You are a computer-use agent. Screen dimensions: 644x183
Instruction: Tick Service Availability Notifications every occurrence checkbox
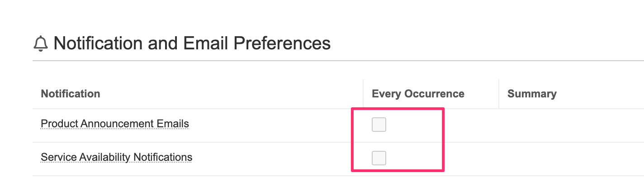click(x=379, y=158)
